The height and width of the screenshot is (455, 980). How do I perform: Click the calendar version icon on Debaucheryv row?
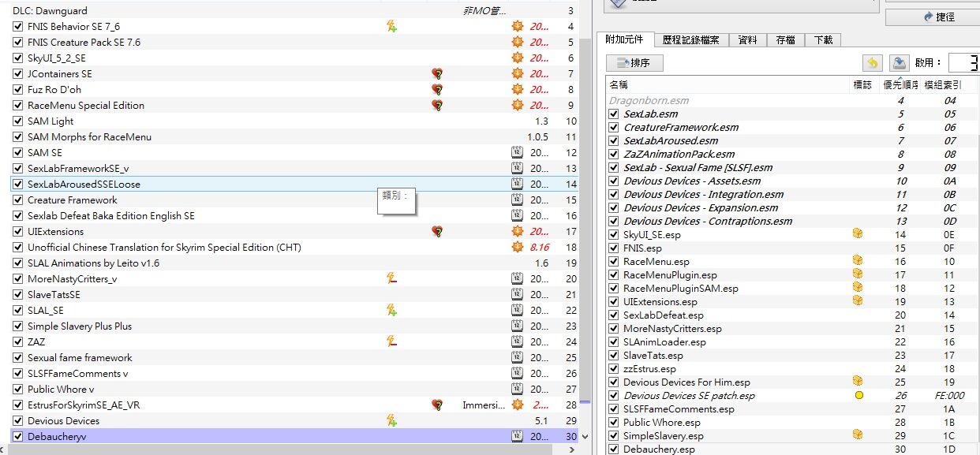point(517,436)
